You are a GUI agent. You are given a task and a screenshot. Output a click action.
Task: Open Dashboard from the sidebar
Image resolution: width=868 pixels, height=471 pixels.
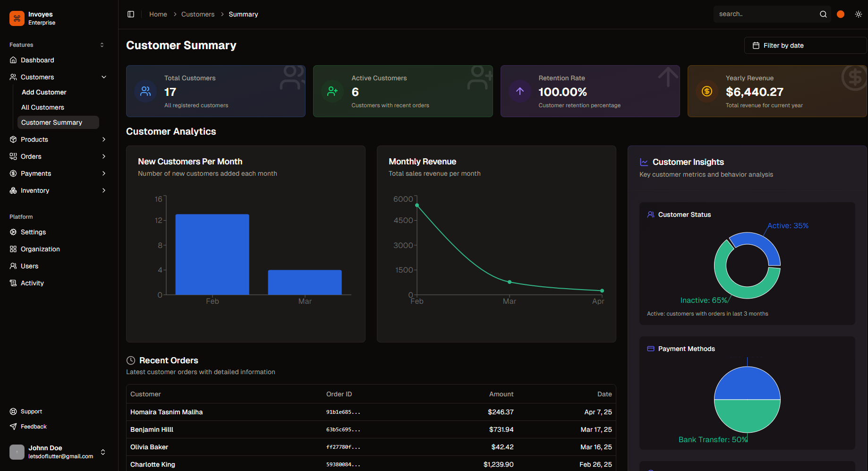click(37, 60)
